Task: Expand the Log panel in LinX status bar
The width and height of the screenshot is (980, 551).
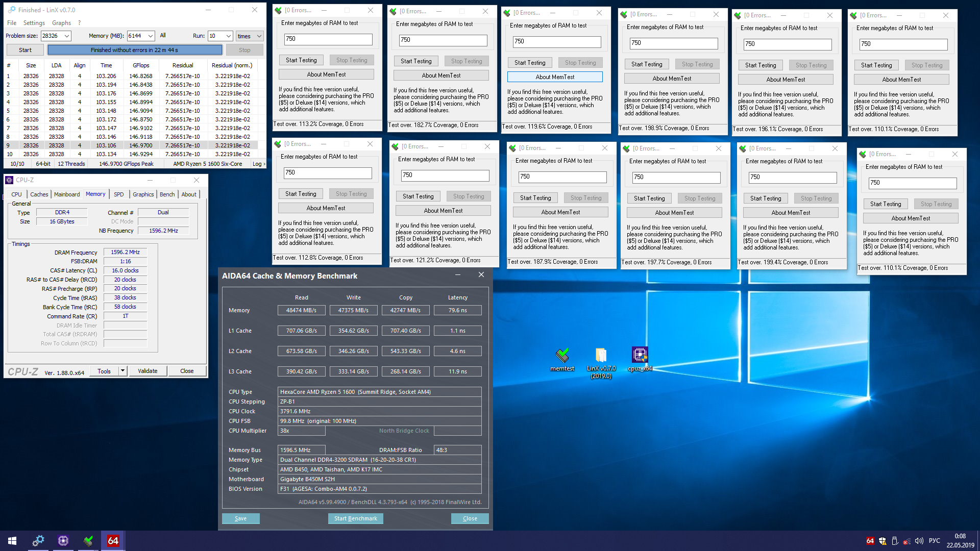Action: click(258, 164)
